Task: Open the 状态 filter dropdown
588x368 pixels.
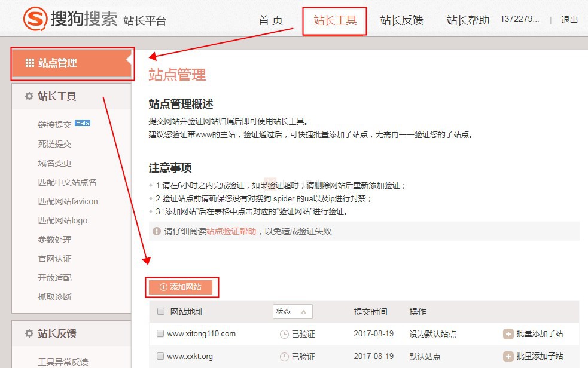Action: point(293,311)
